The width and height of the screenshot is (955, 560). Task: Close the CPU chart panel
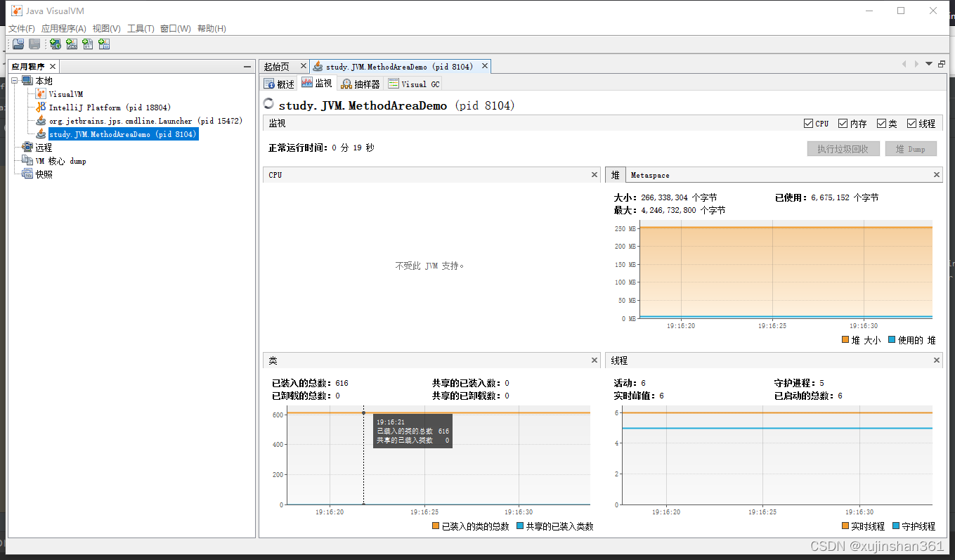click(x=595, y=174)
